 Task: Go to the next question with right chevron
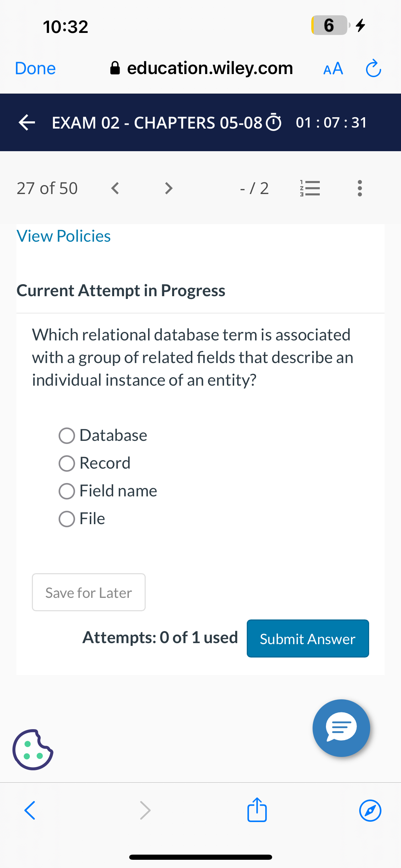(x=168, y=188)
